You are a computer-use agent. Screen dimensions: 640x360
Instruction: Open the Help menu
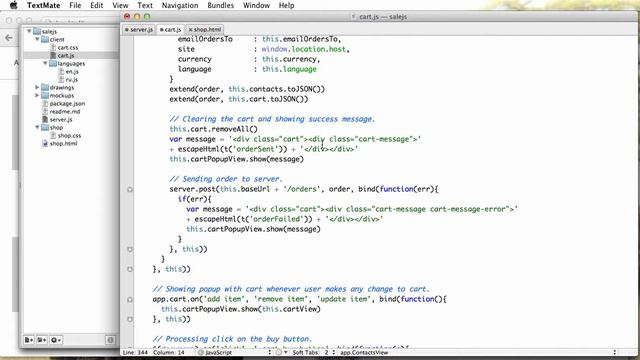coord(287,5)
